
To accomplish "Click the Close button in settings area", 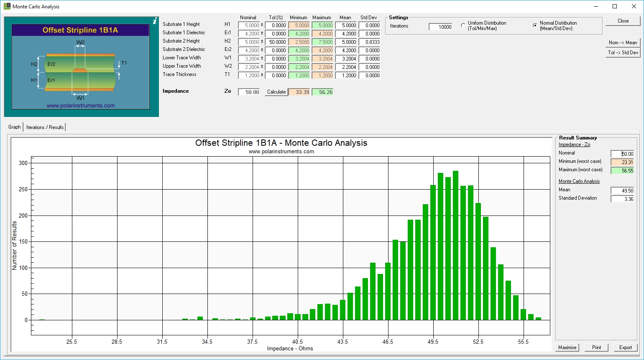I will (623, 21).
